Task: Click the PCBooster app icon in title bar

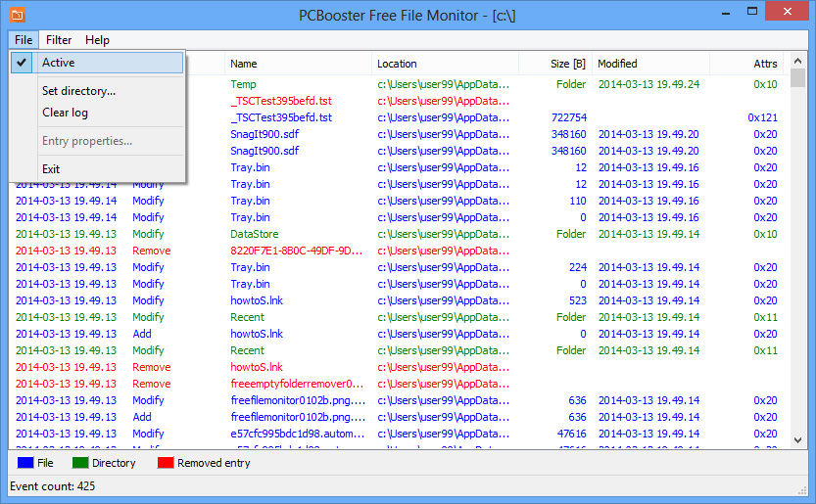Action: 18,15
